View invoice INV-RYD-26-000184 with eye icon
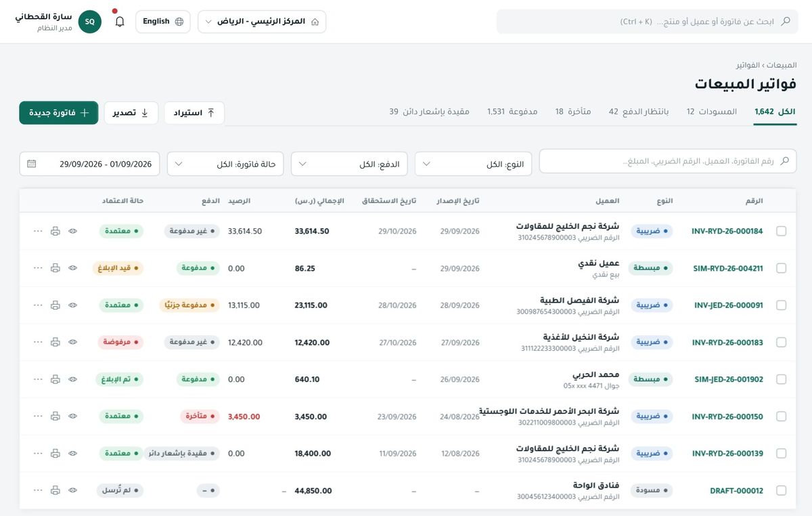This screenshot has height=516, width=812. (73, 231)
